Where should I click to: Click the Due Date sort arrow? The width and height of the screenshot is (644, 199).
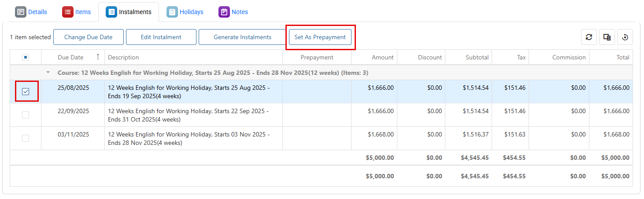(x=98, y=57)
